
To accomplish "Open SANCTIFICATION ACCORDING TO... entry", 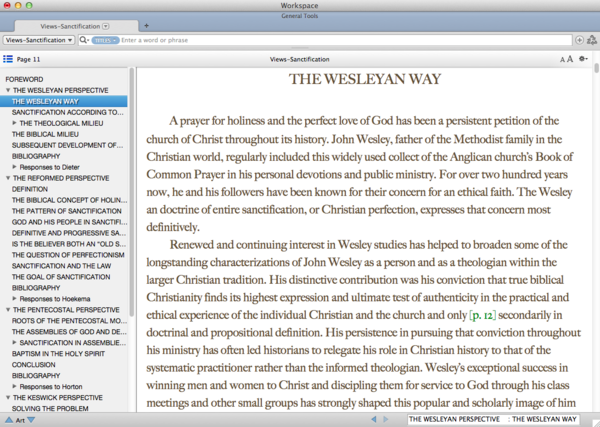I will (x=67, y=112).
